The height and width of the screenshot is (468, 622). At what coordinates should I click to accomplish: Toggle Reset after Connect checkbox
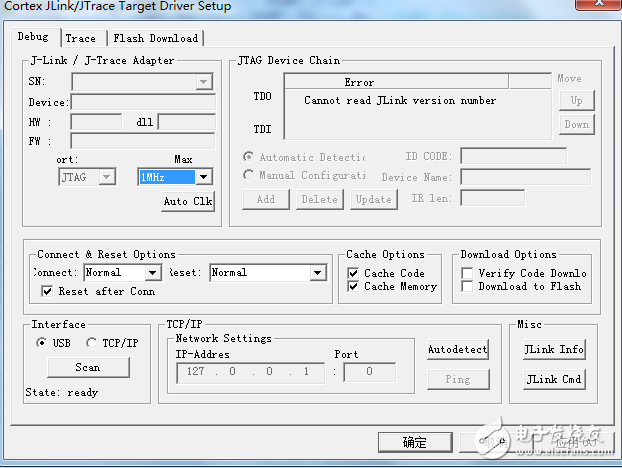coord(47,292)
